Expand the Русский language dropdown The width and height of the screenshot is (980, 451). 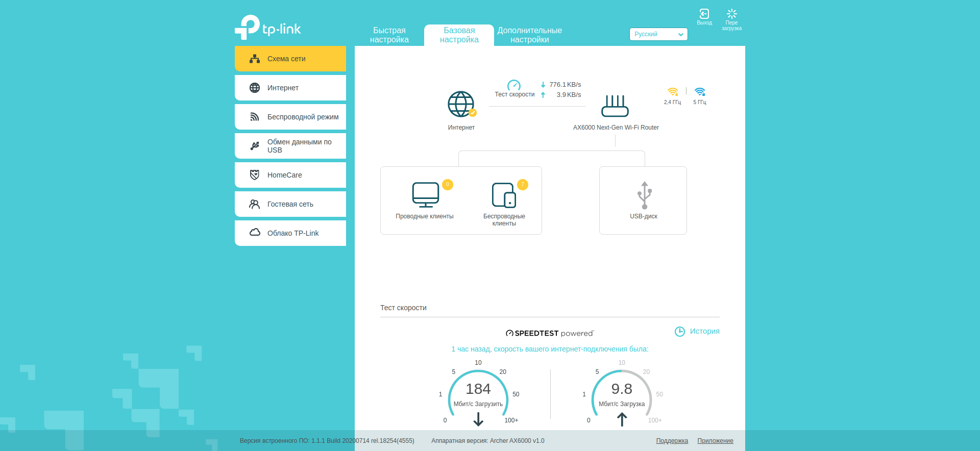click(x=658, y=34)
